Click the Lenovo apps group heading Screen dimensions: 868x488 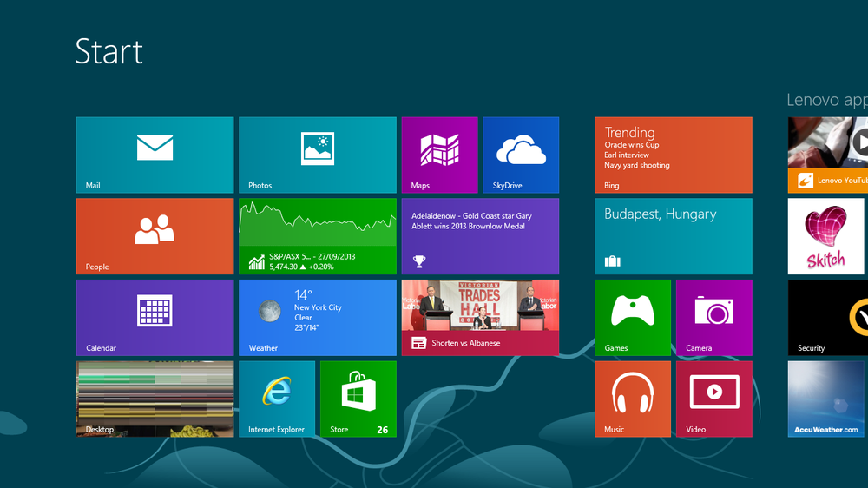click(x=827, y=100)
